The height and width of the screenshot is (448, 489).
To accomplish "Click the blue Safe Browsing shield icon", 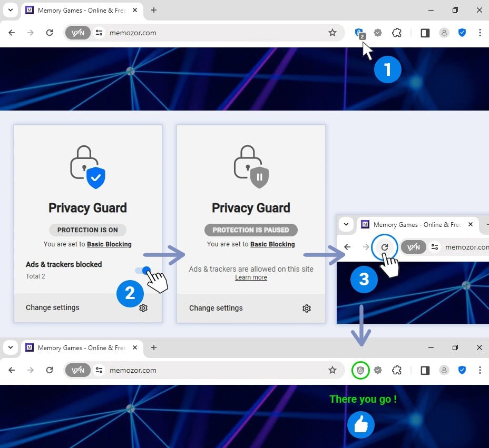I will 462,33.
